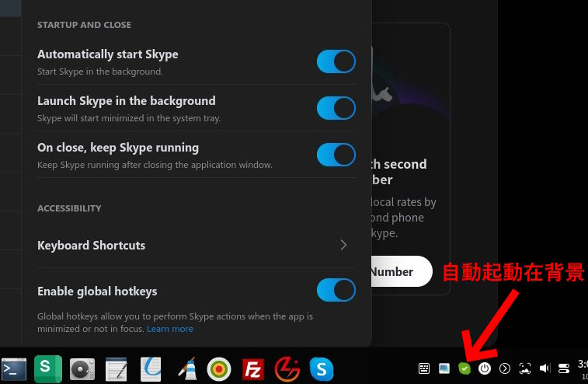Open the terminal icon in the taskbar
This screenshot has width=588, height=384.
[14, 369]
